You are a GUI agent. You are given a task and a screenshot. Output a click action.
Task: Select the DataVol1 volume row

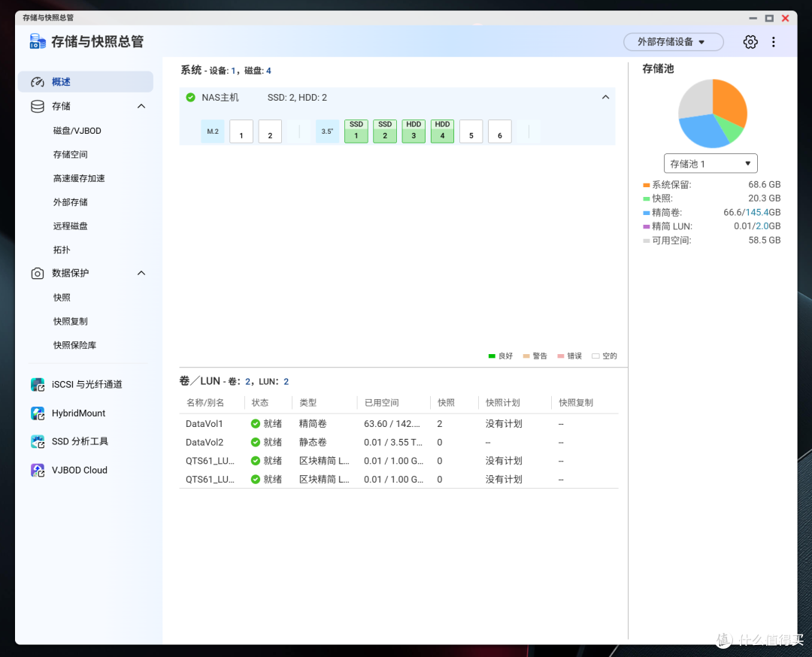click(x=398, y=423)
